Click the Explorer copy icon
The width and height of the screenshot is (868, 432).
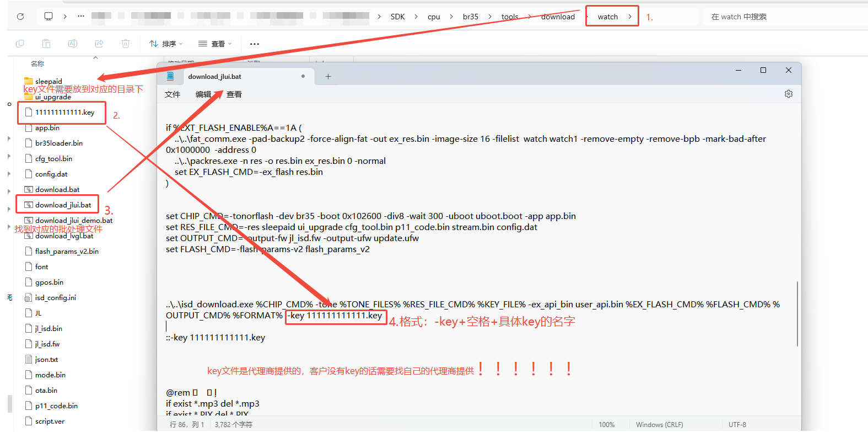pyautogui.click(x=20, y=44)
